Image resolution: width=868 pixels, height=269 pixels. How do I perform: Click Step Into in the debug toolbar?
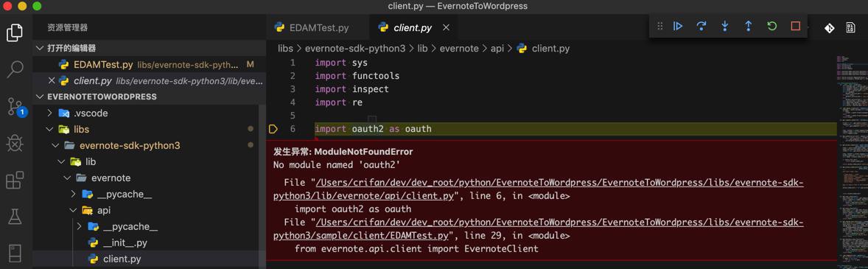click(724, 26)
